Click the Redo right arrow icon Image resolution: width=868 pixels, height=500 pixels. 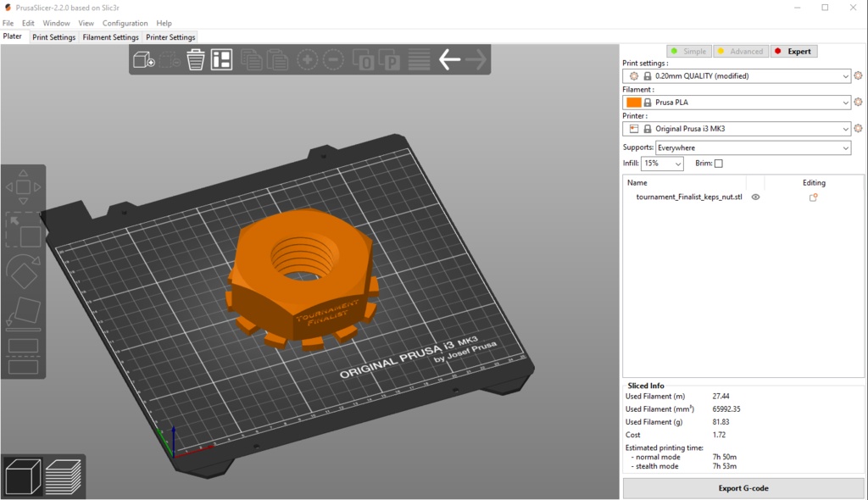pos(476,60)
